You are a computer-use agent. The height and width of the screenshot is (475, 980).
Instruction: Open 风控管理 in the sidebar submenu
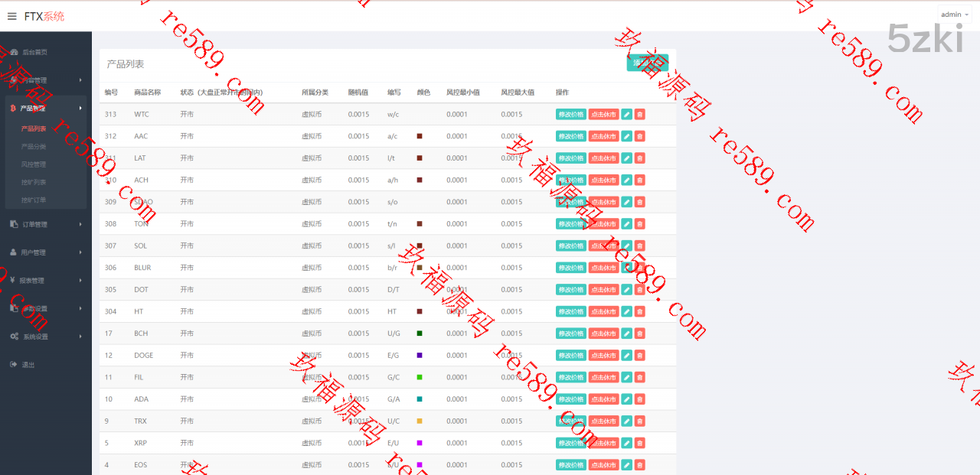(x=34, y=164)
